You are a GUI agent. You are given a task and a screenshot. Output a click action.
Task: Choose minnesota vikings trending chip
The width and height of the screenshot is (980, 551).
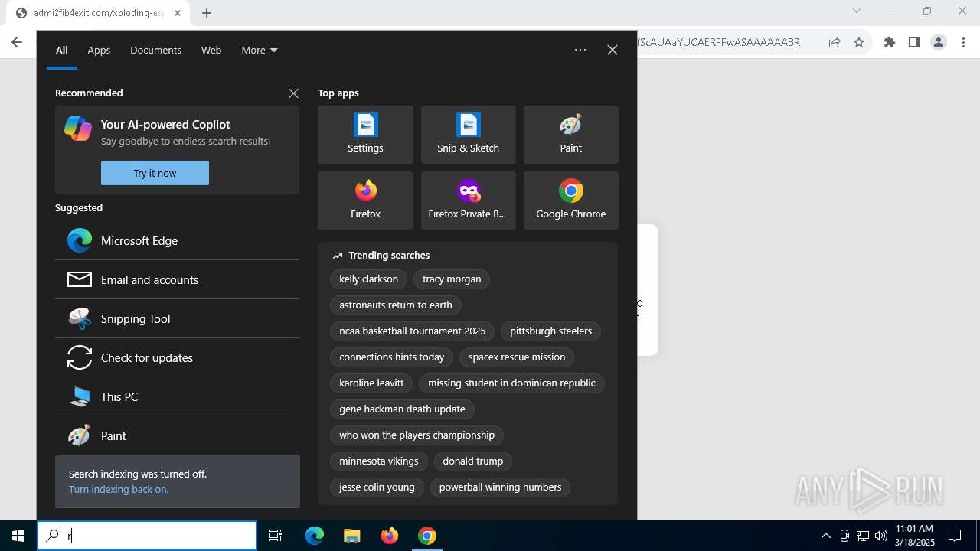click(x=379, y=461)
